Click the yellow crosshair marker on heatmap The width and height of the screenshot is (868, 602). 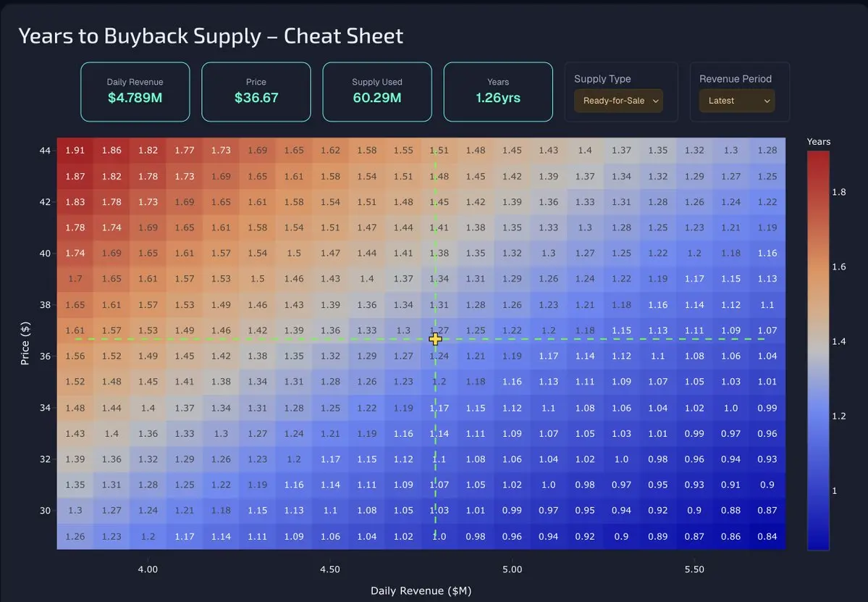coord(435,339)
